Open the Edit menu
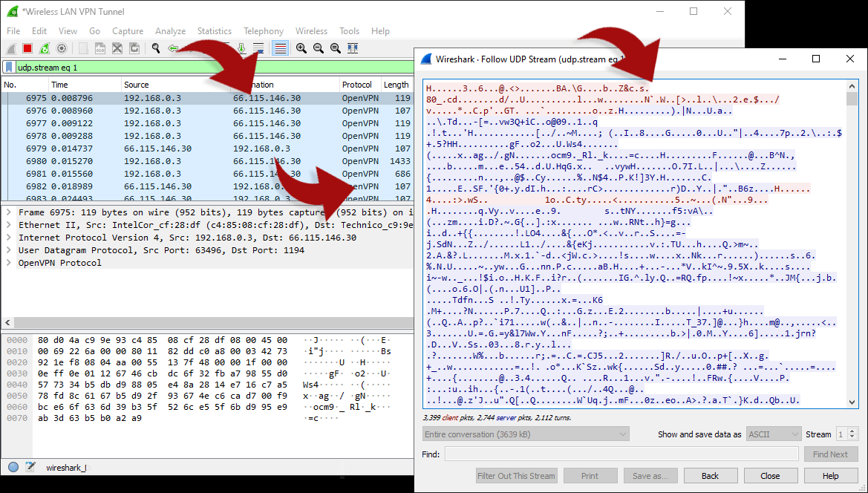The image size is (868, 493). click(39, 31)
